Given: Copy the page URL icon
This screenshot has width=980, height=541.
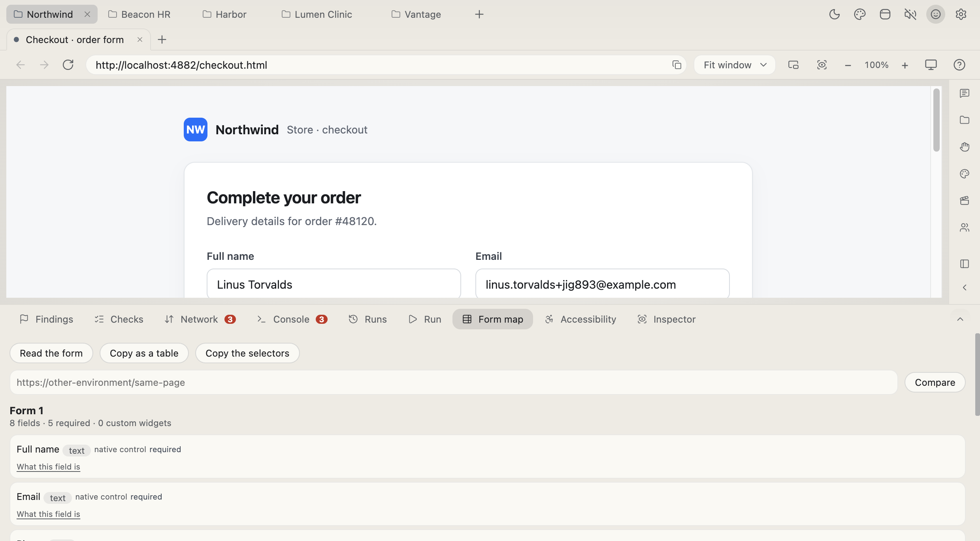Looking at the screenshot, I should [677, 65].
